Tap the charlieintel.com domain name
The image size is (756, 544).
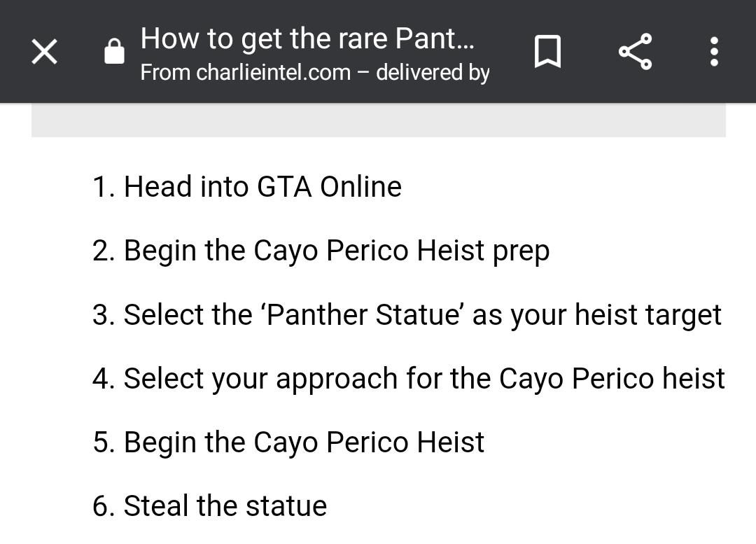(x=274, y=73)
